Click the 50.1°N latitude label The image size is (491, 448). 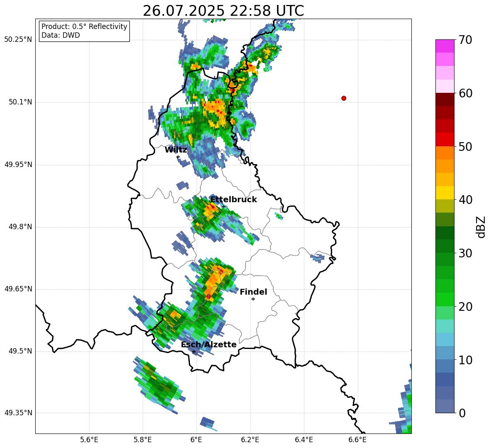coord(20,102)
